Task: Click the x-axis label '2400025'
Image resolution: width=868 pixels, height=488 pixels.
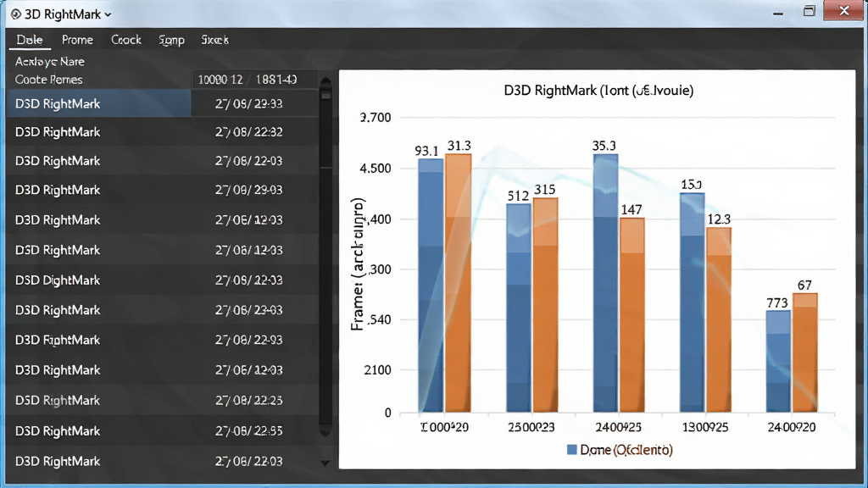Action: coord(618,427)
